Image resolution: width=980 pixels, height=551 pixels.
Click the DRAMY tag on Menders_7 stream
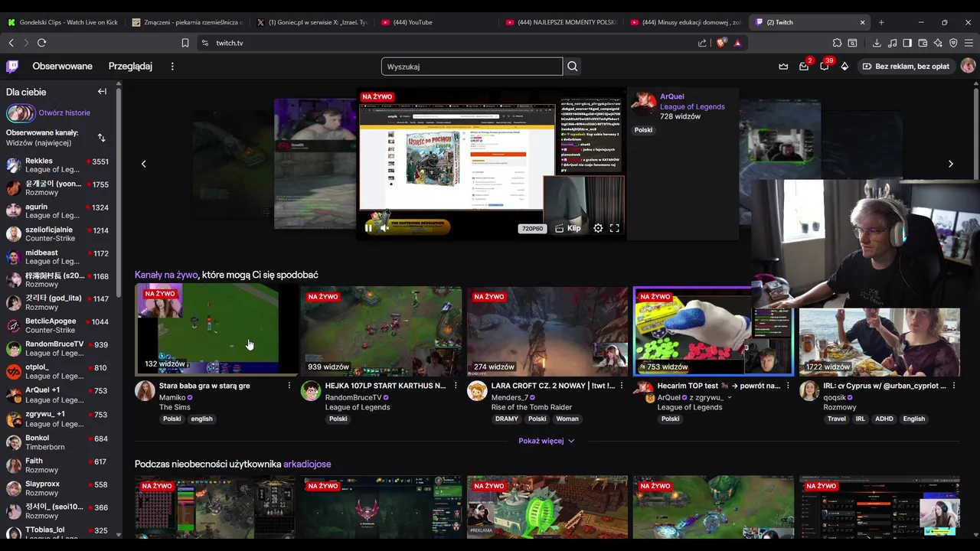click(x=507, y=419)
